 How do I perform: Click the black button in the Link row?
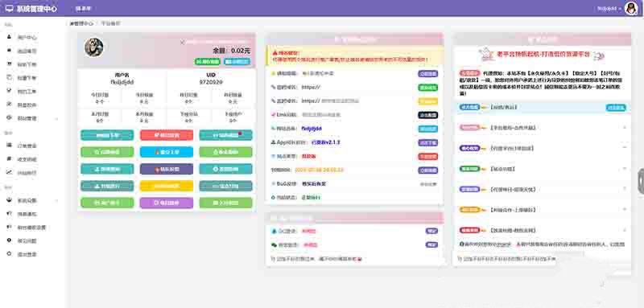428,115
